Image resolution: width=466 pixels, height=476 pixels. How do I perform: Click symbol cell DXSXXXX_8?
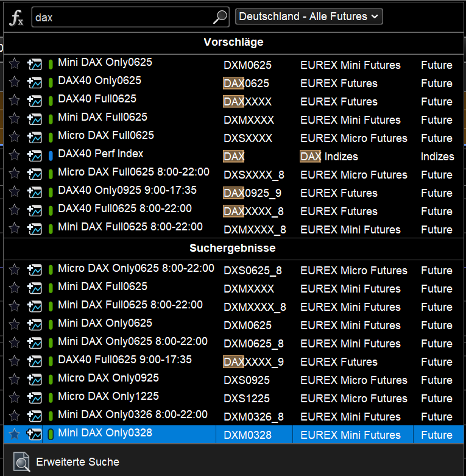(254, 174)
